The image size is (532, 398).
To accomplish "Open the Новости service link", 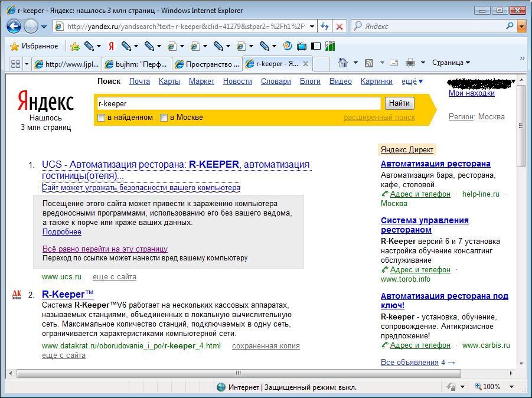I will click(237, 81).
